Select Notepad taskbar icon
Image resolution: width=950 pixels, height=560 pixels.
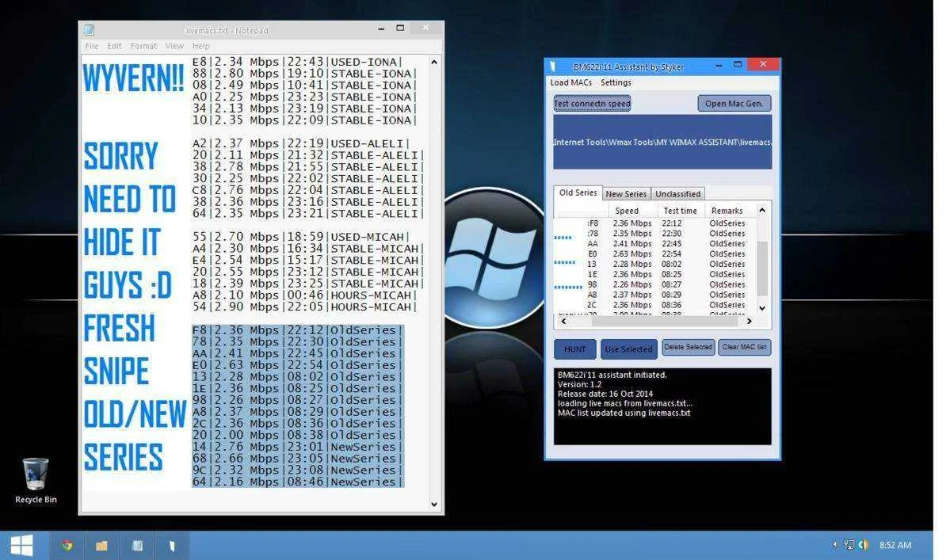(x=138, y=546)
